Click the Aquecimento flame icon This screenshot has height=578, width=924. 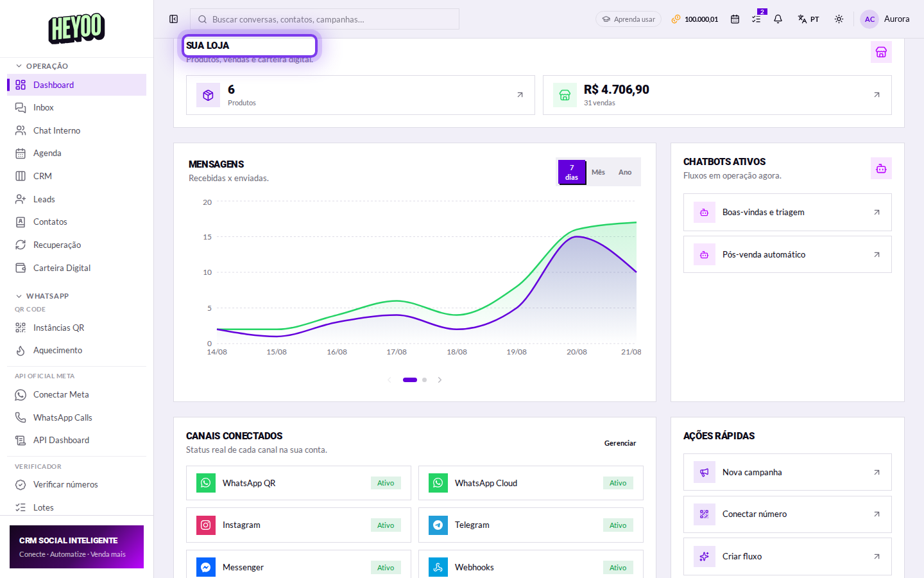(x=21, y=351)
